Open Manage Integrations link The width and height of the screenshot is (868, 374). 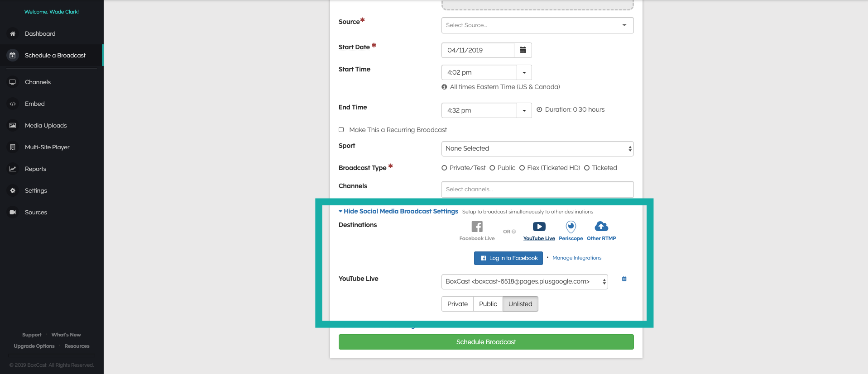click(x=577, y=258)
